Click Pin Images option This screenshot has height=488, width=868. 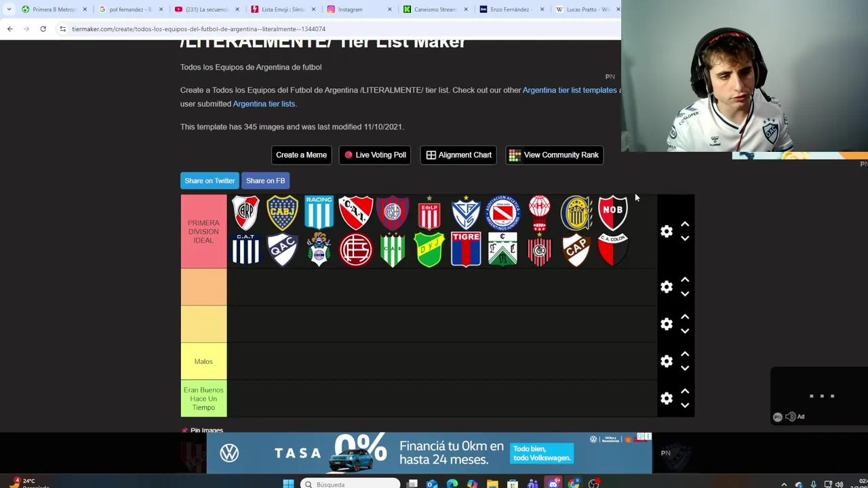202,430
